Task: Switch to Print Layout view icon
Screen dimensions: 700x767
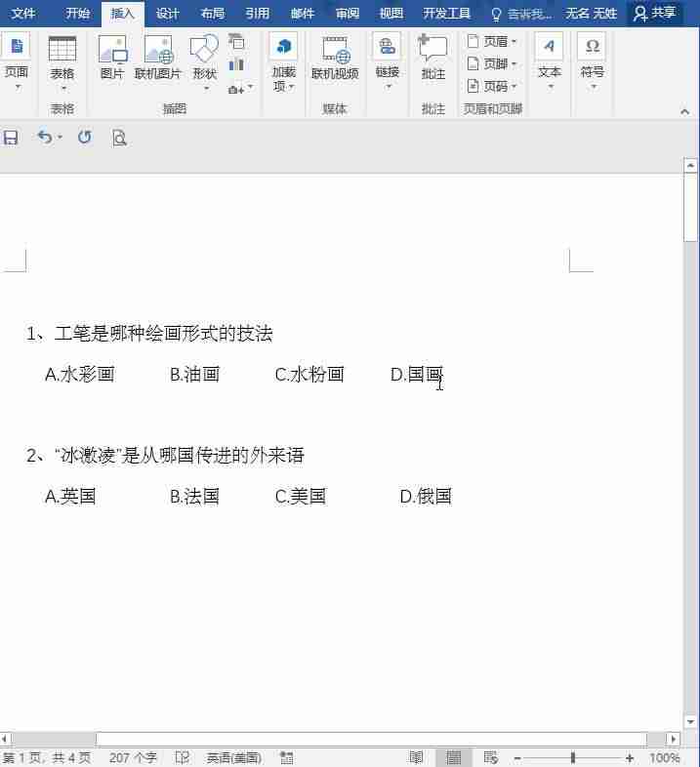Action: pyautogui.click(x=454, y=757)
